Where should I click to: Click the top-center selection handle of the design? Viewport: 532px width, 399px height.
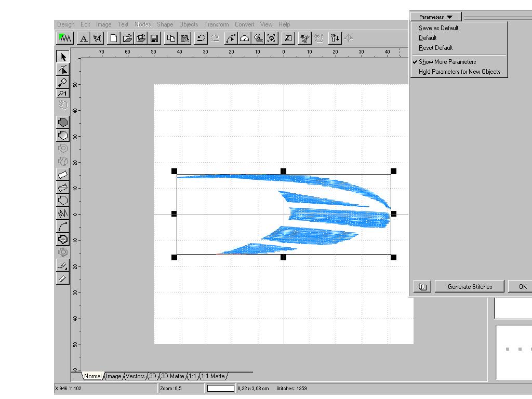point(283,171)
